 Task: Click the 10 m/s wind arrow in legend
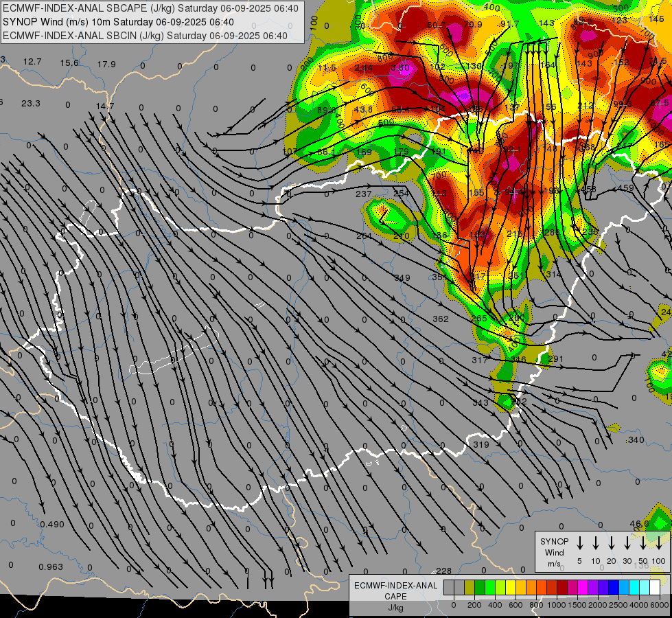[595, 542]
